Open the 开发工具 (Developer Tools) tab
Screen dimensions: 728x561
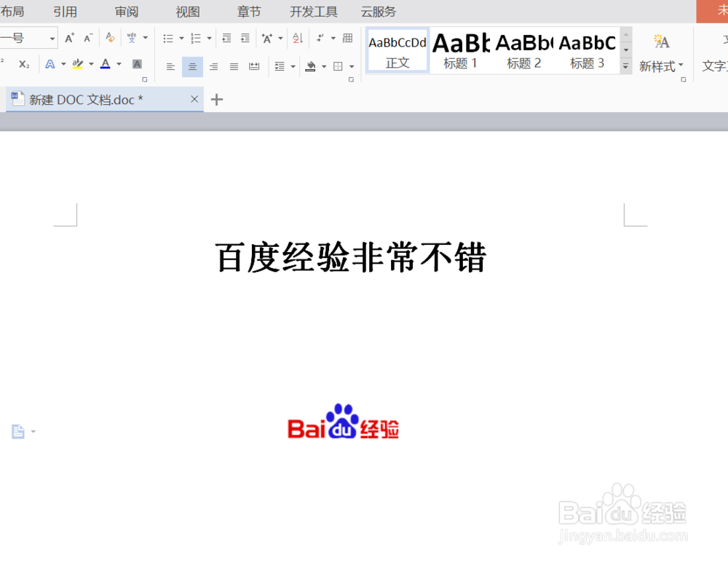pyautogui.click(x=313, y=12)
